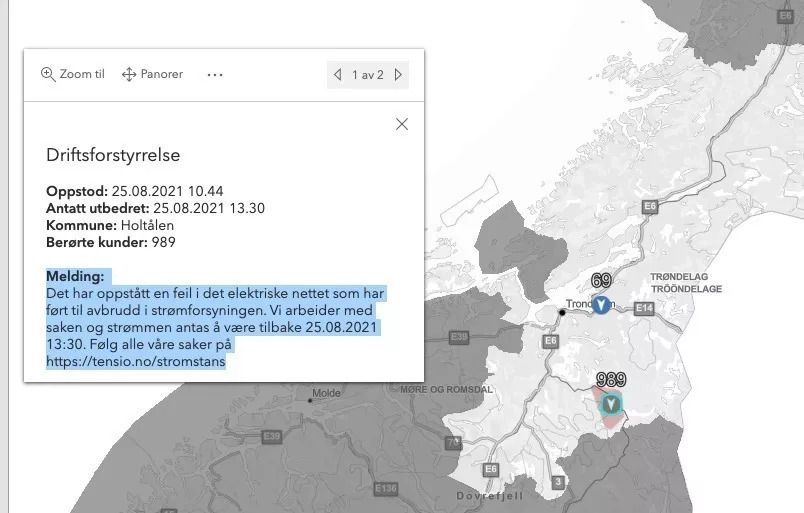Click the '1 av 2' feature counter
804x513 pixels.
click(367, 75)
